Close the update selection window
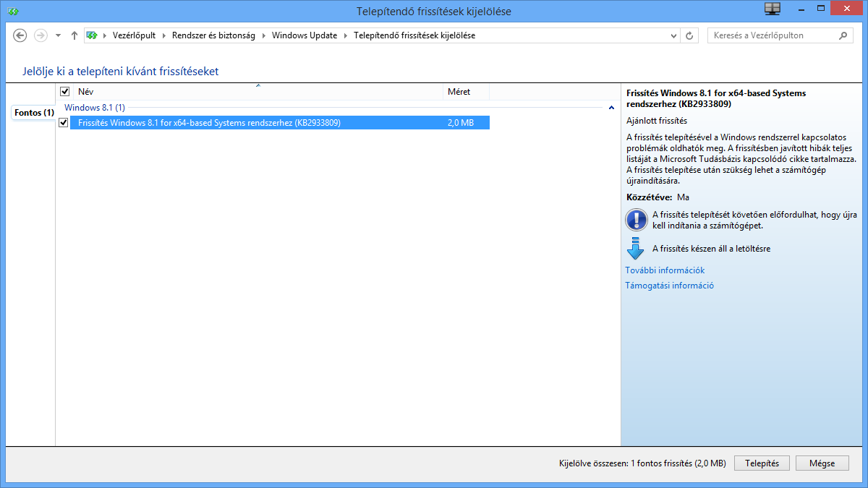This screenshot has width=868, height=488. [845, 9]
